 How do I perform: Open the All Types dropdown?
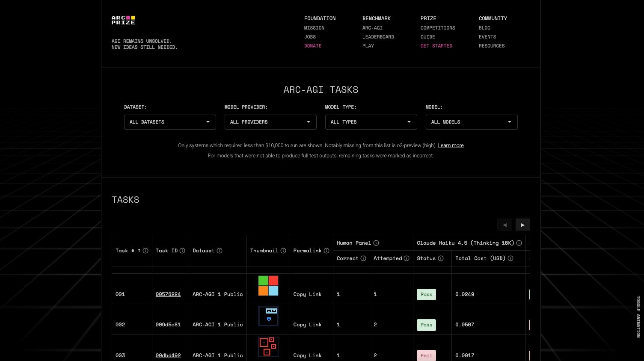click(x=371, y=122)
